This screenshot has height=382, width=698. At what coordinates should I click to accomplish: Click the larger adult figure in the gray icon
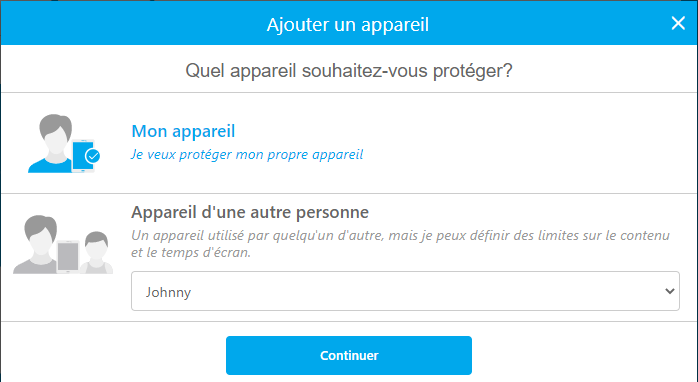point(38,244)
